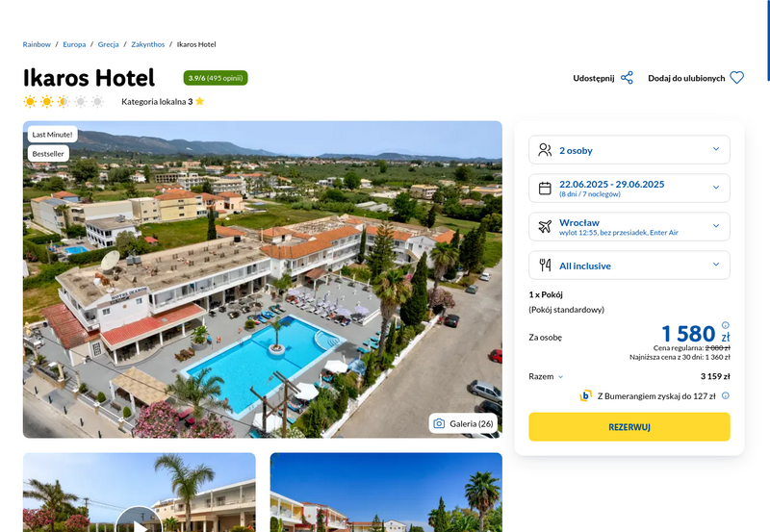
Task: Expand the Razem total price details
Action: point(546,376)
